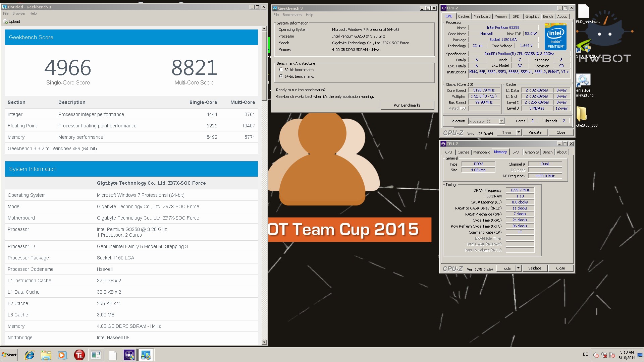Viewport: 644px width, 362px height.
Task: Click the Multiplier x 52.0 field
Action: pyautogui.click(x=484, y=97)
